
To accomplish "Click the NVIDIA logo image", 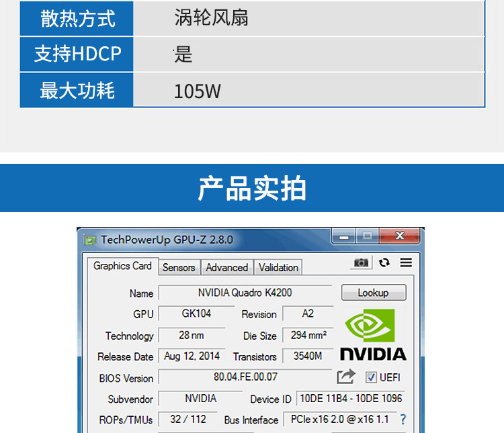I will 373,335.
